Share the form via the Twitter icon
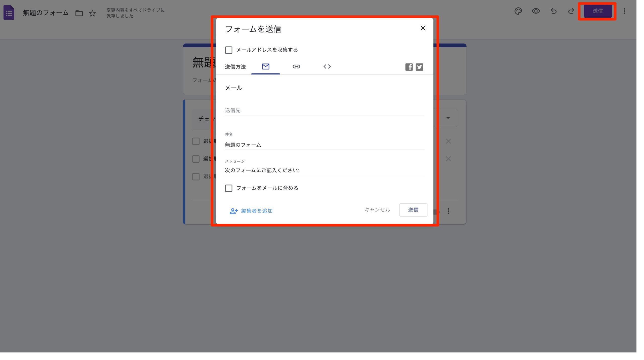Image resolution: width=644 pixels, height=360 pixels. pyautogui.click(x=419, y=67)
